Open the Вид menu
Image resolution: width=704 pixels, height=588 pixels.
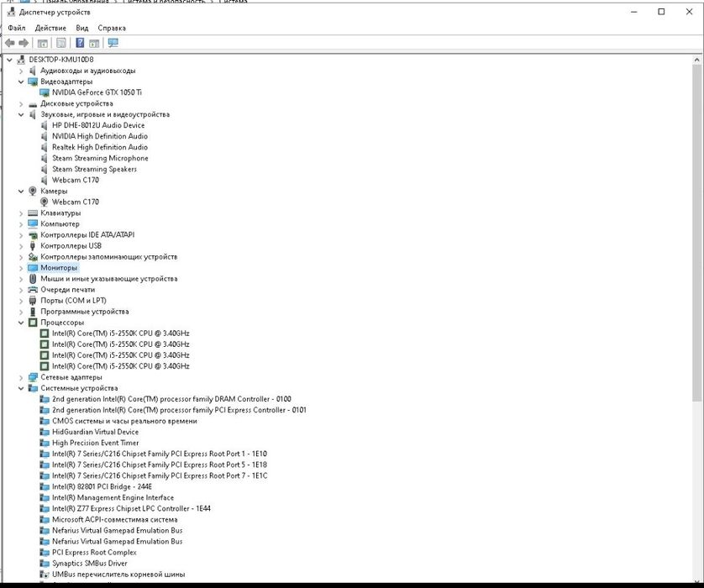pyautogui.click(x=82, y=28)
